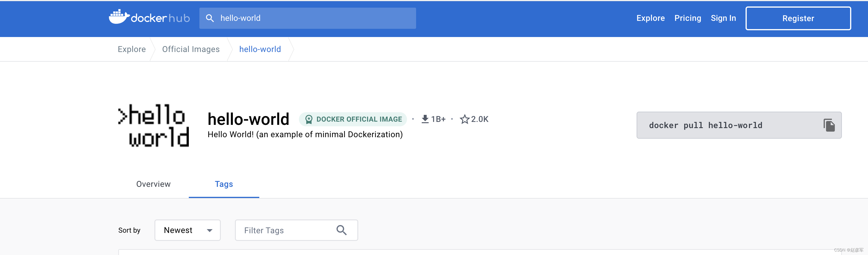The height and width of the screenshot is (255, 868).
Task: Click the Docker Hub whale logo
Action: [x=149, y=17]
